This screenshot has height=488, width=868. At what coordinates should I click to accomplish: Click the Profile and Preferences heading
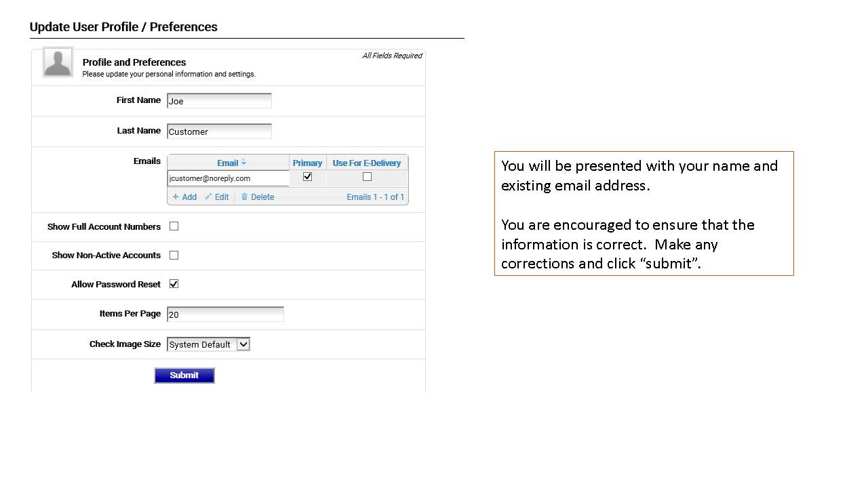click(x=134, y=62)
